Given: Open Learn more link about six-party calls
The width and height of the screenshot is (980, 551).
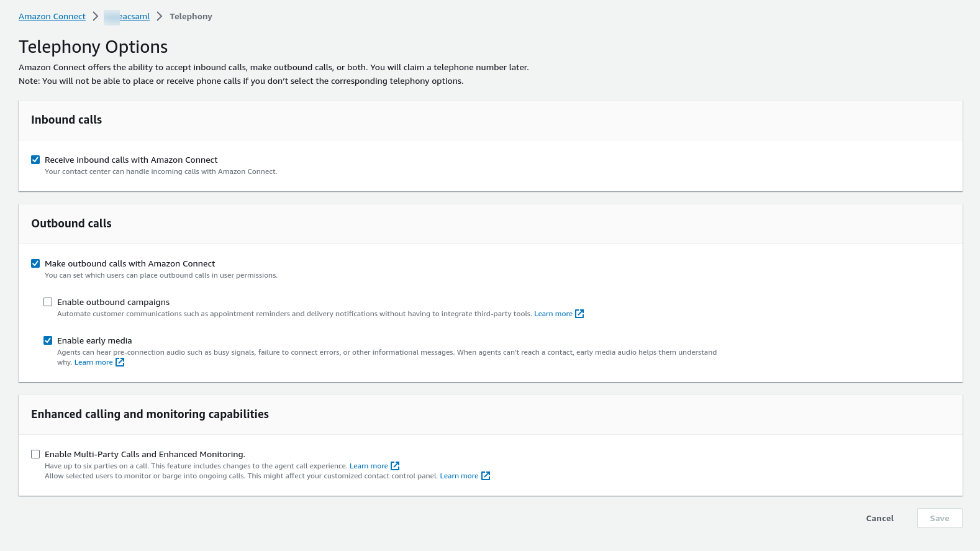Looking at the screenshot, I should 368,466.
